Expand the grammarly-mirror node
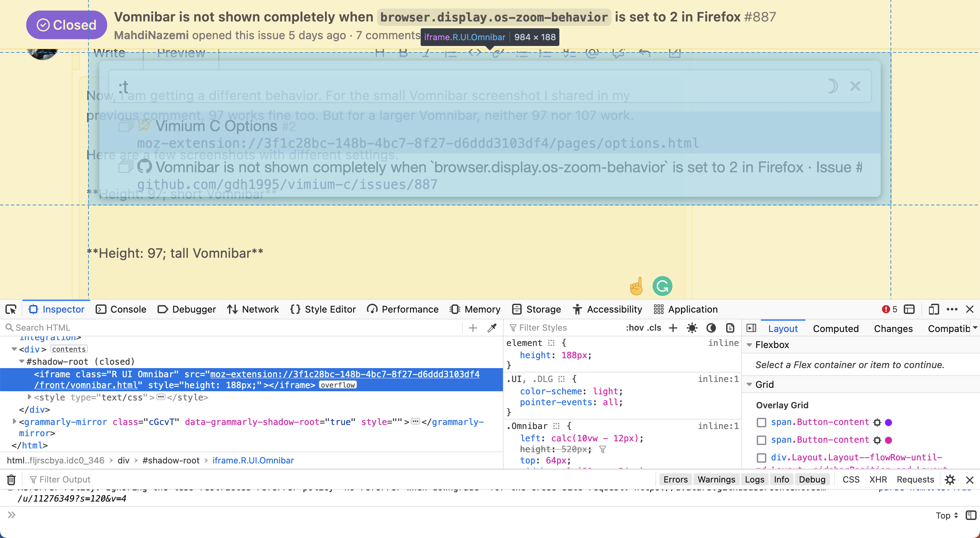 [14, 422]
